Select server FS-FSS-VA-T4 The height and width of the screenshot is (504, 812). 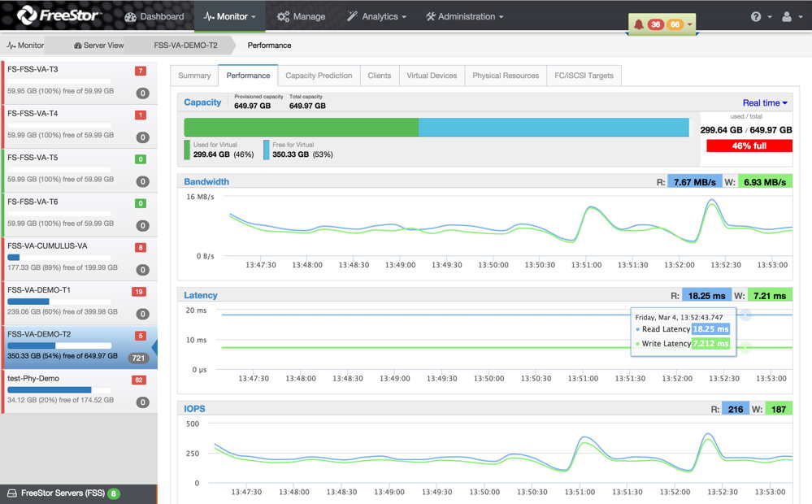pos(79,126)
